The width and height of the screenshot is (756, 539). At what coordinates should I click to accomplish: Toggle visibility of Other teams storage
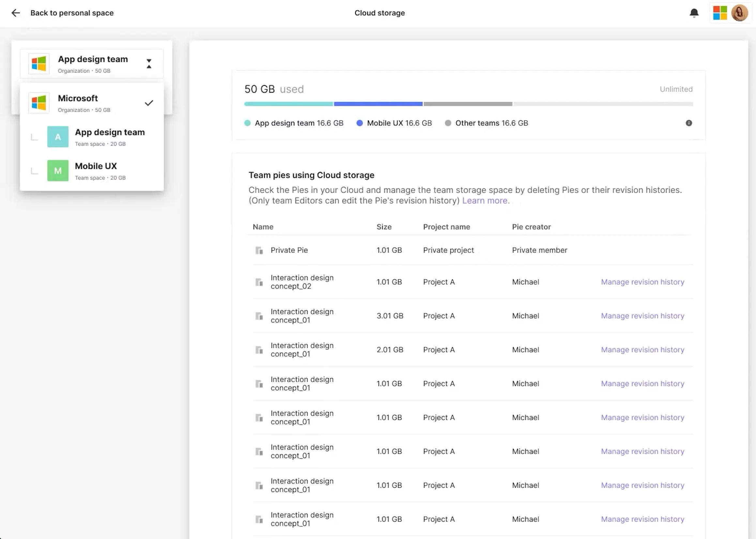pyautogui.click(x=449, y=123)
